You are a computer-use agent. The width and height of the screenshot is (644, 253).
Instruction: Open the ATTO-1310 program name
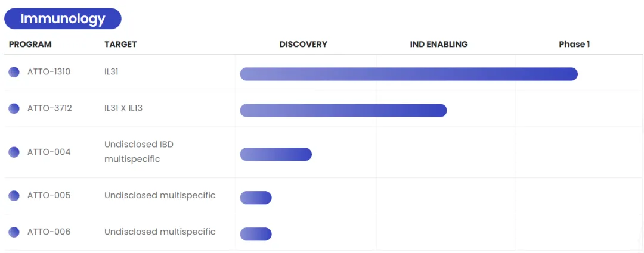49,72
